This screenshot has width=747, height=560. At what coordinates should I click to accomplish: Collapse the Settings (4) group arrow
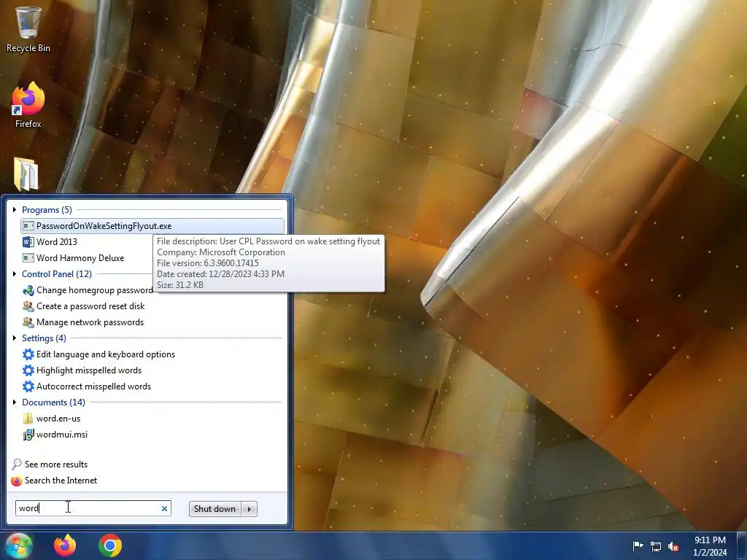point(15,338)
